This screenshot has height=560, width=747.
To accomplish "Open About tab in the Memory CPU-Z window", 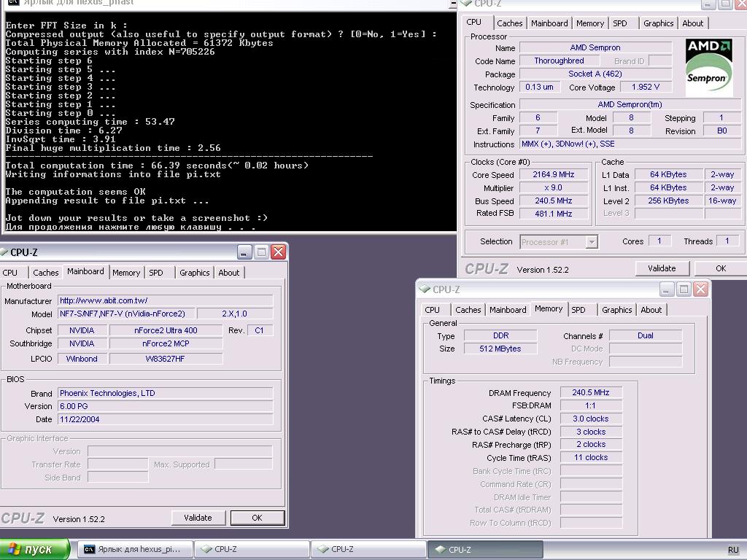I will [651, 309].
